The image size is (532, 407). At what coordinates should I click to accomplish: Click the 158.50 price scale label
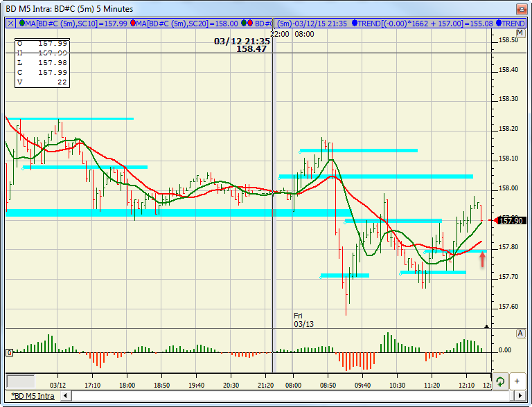click(x=508, y=40)
